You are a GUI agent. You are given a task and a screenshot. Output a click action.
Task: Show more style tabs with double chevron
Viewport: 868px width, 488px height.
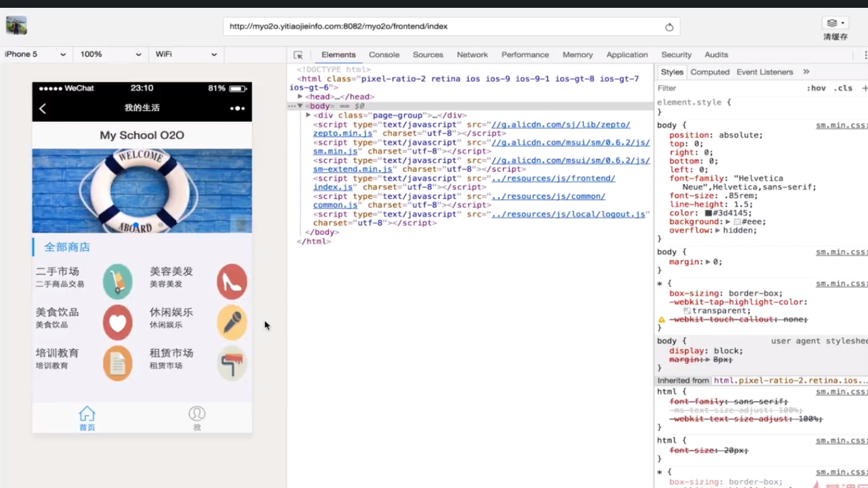pyautogui.click(x=806, y=72)
